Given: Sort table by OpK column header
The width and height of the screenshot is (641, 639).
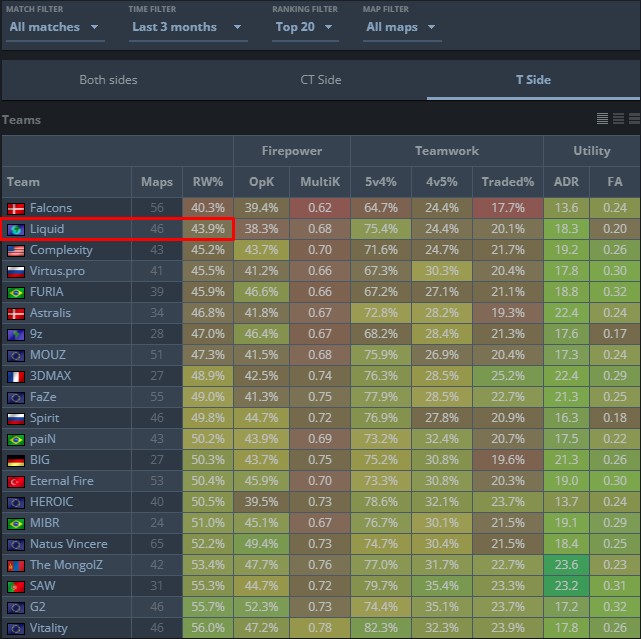Looking at the screenshot, I should 261,182.
